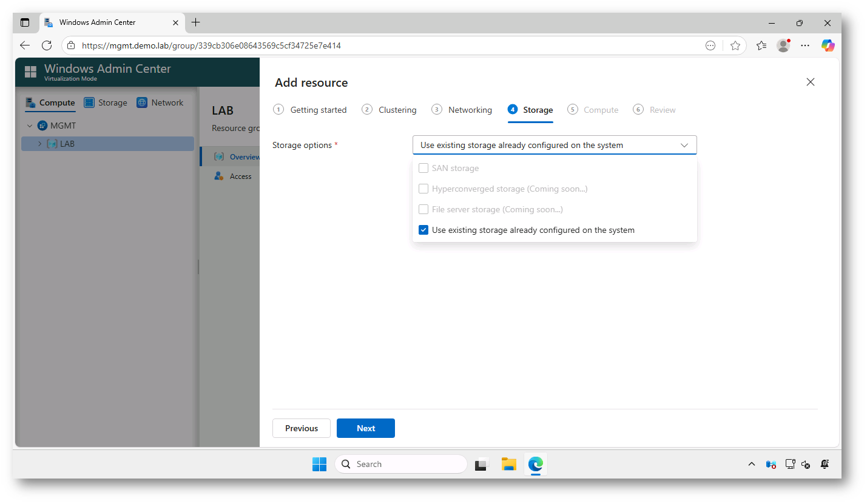Open File Explorer from taskbar

tap(508, 465)
